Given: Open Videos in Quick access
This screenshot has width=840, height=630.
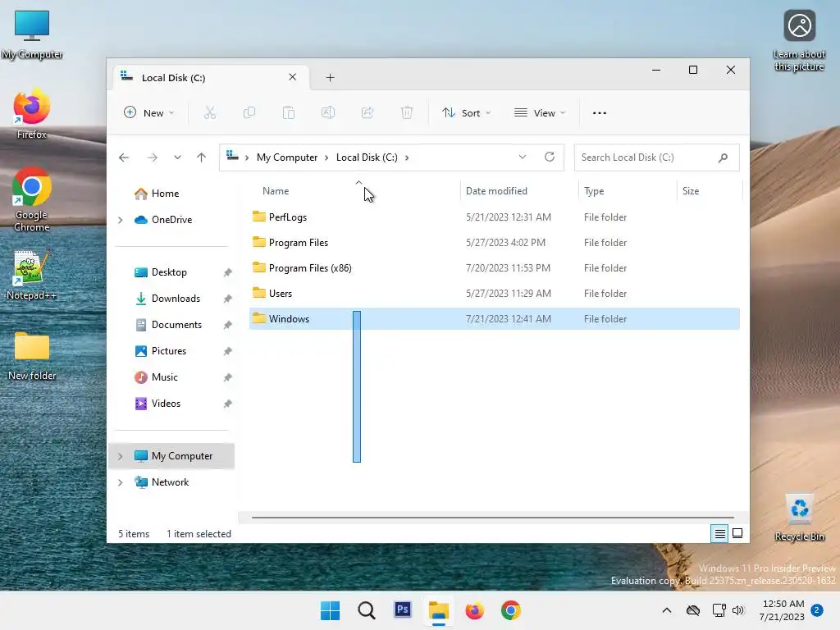Looking at the screenshot, I should (x=166, y=404).
